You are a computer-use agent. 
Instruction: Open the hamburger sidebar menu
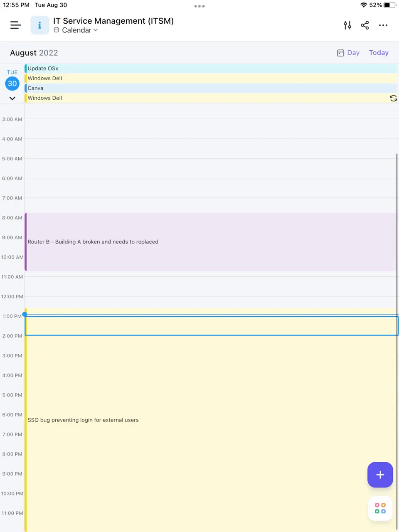click(15, 25)
